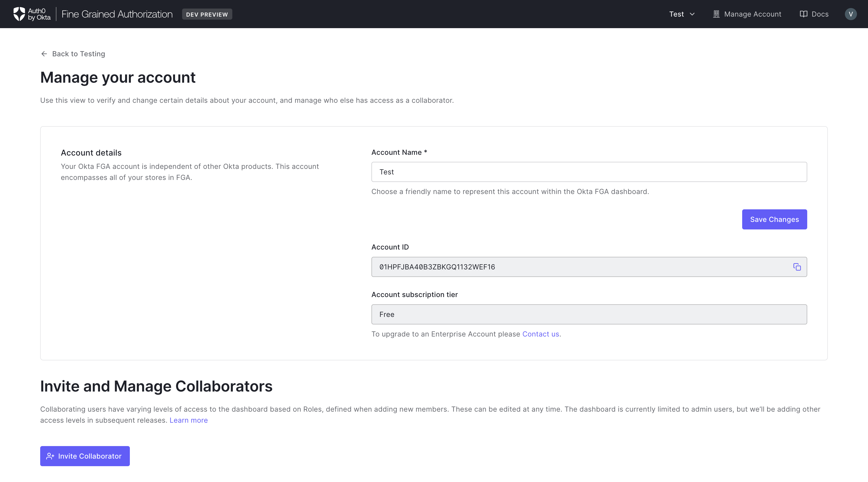
Task: Click the Account ID read-only field
Action: coord(589,267)
